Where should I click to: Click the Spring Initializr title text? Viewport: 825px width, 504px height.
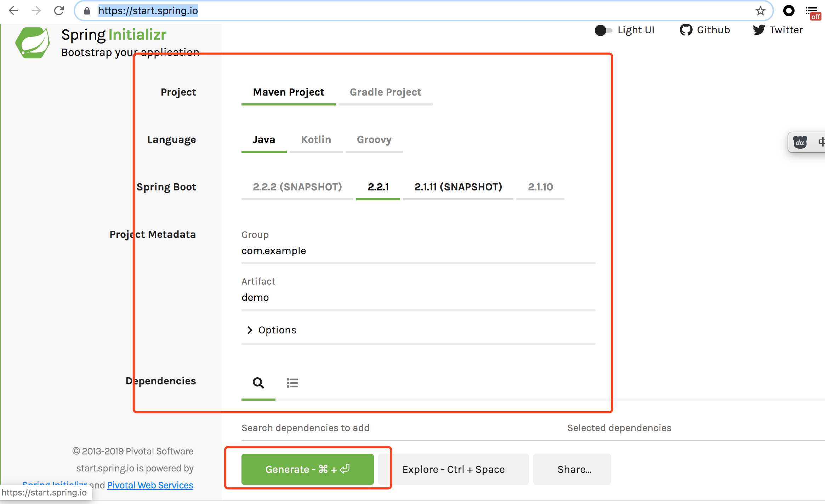[x=114, y=35]
